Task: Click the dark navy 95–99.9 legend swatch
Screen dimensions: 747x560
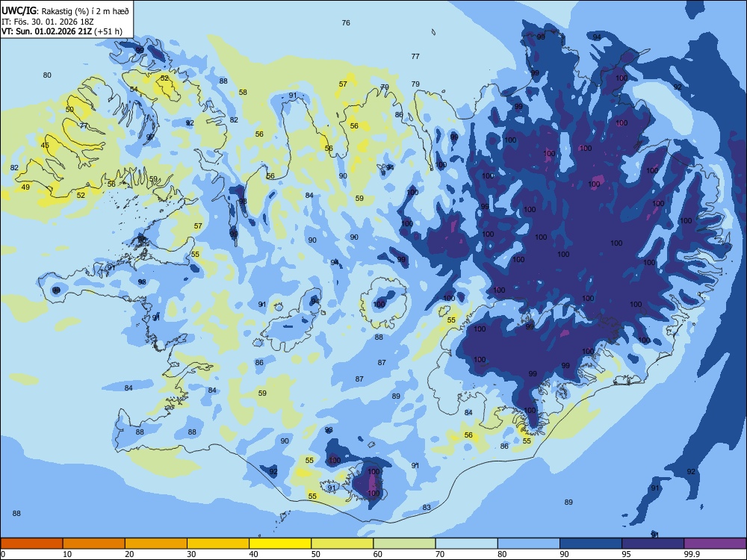Action: pyautogui.click(x=653, y=544)
